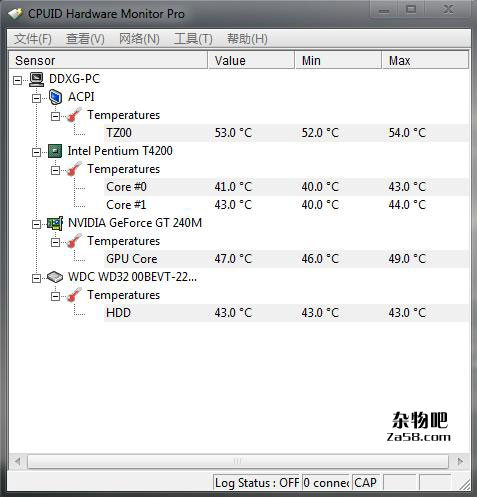Maximize the Hardware Monitor window
The height and width of the screenshot is (497, 477).
412,10
